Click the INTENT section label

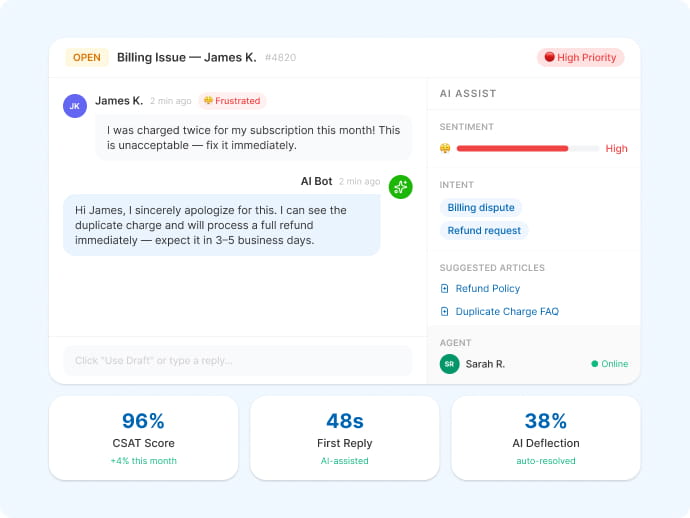pyautogui.click(x=456, y=185)
